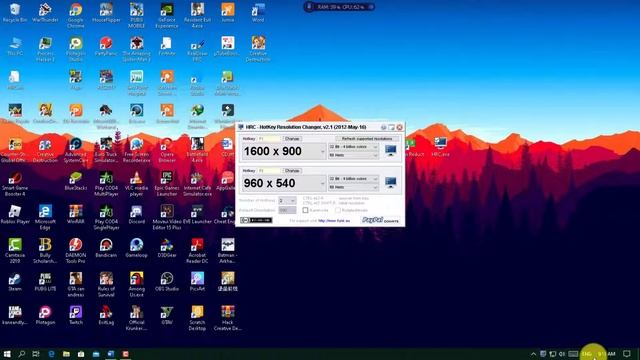The height and width of the screenshot is (360, 640).
Task: Open Microsoft Edge desktop shortcut
Action: click(45, 217)
